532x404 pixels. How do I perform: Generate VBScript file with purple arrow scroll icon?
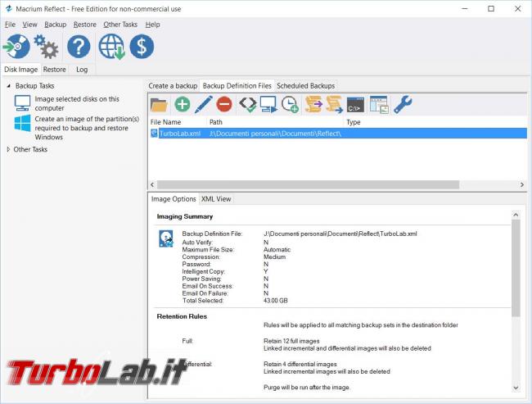coord(313,104)
